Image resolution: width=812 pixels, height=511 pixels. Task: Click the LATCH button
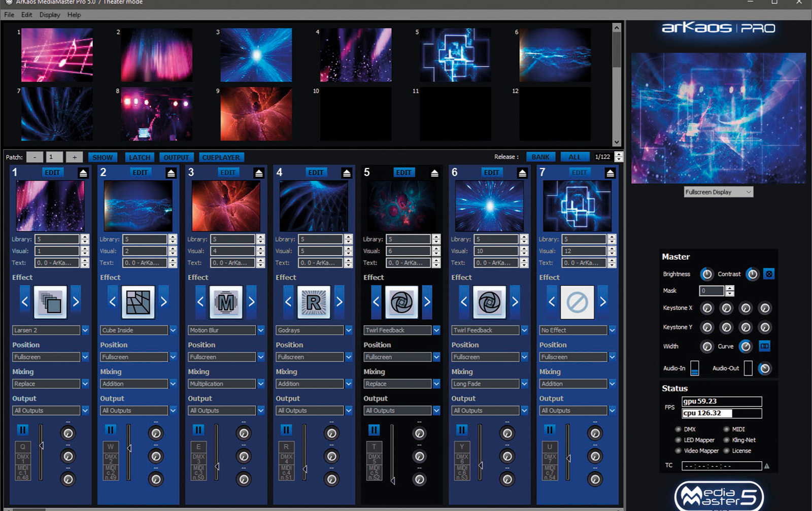pyautogui.click(x=140, y=157)
